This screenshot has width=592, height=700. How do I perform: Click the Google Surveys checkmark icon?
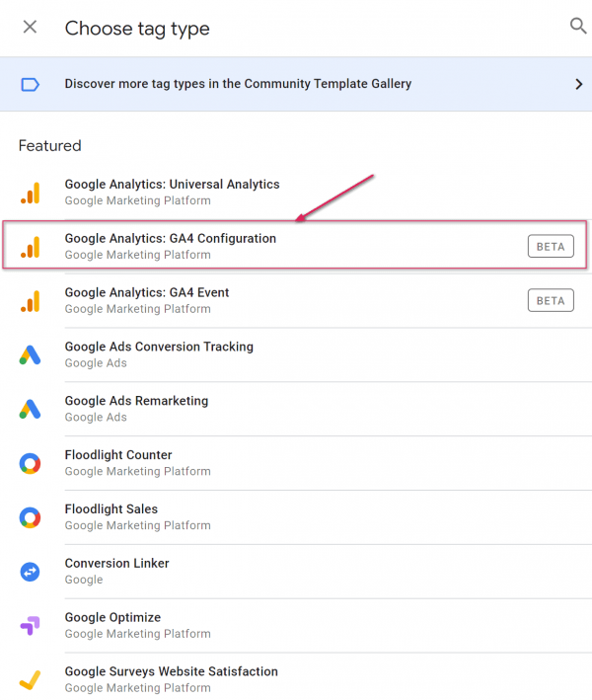(x=30, y=680)
